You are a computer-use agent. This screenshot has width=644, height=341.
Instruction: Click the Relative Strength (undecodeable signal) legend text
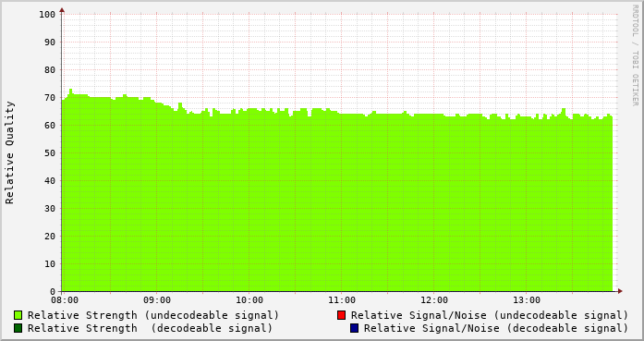(x=153, y=315)
